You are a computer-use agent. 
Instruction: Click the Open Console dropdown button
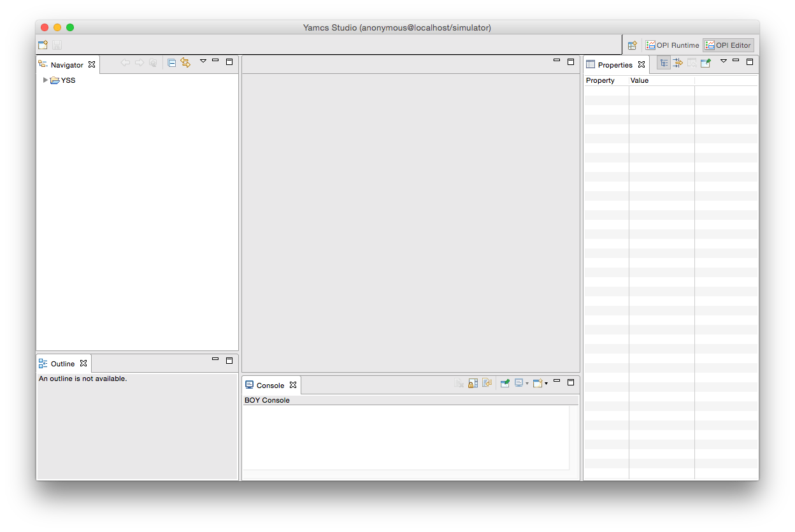pos(547,383)
